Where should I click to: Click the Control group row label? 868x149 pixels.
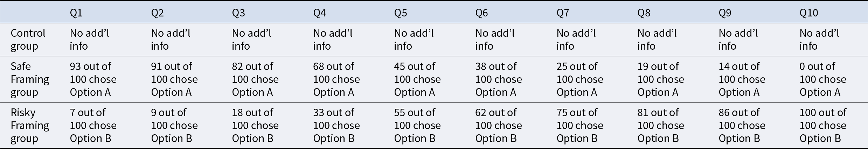tap(28, 40)
